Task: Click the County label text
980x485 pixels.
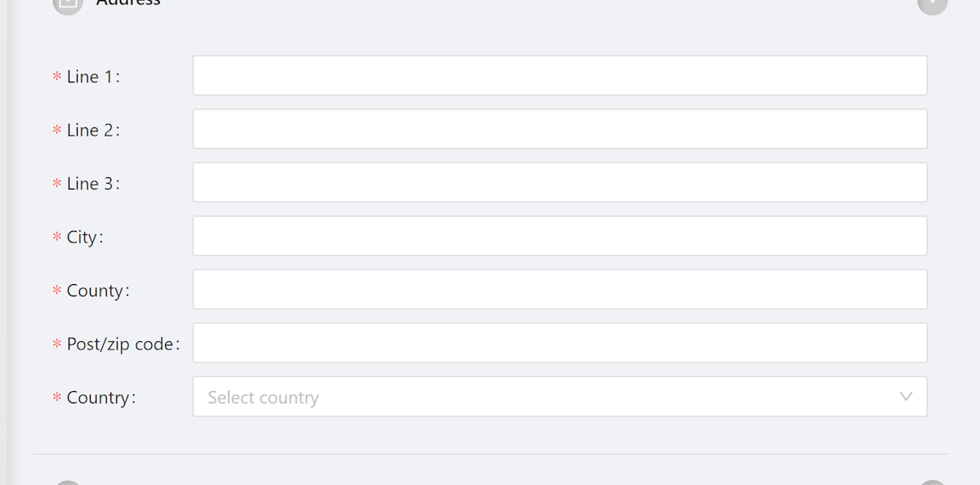Action: pyautogui.click(x=97, y=291)
